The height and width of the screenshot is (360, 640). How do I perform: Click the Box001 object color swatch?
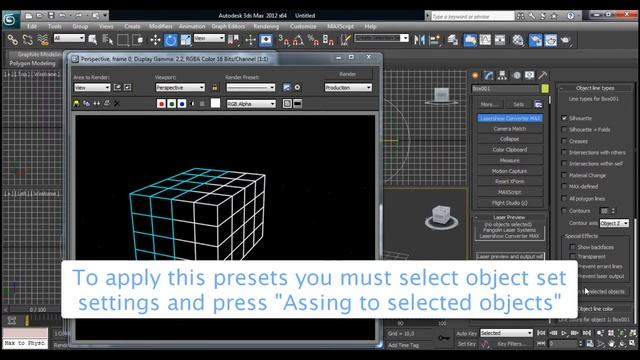click(x=545, y=88)
